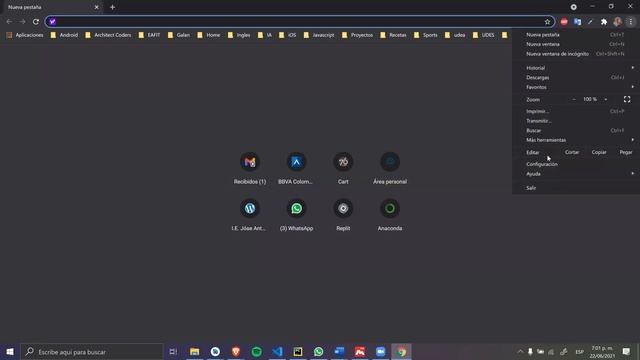Click the Windows search box
The width and height of the screenshot is (640, 360).
point(92,351)
